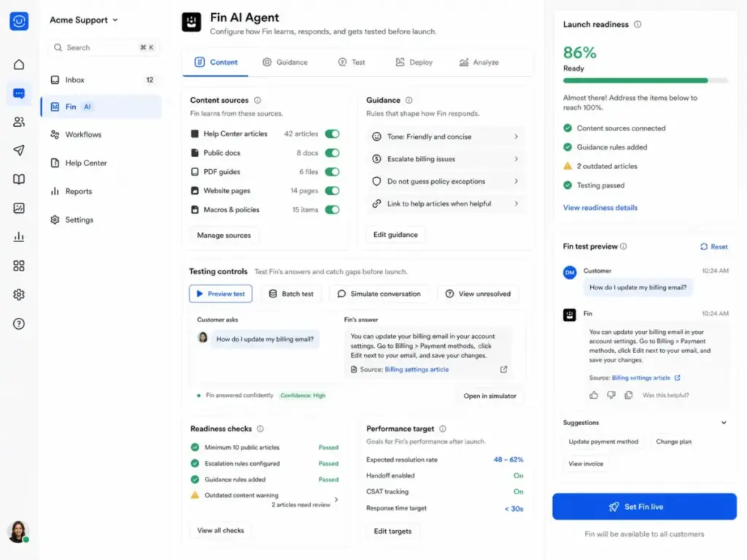Open the apps grid icon in left rail
The height and width of the screenshot is (560, 747).
(18, 265)
